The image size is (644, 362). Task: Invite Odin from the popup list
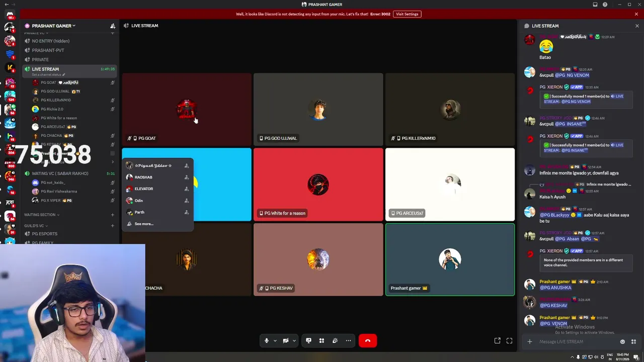click(x=187, y=201)
